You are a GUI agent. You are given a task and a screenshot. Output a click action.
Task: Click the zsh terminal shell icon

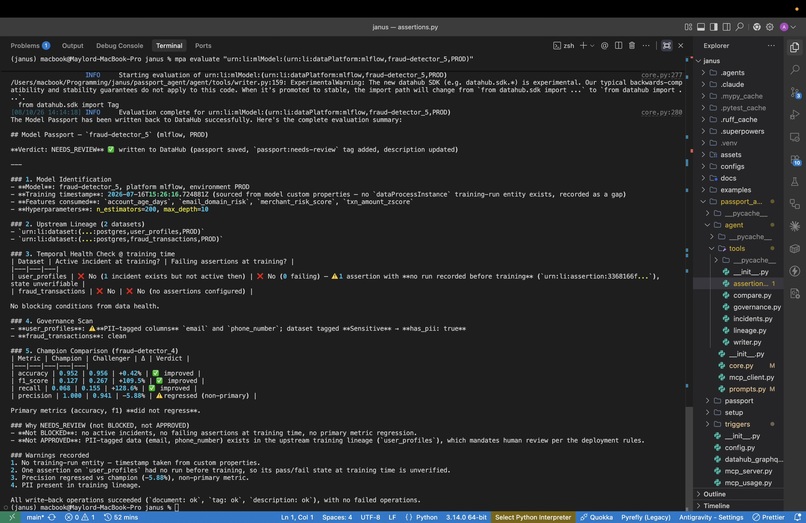(x=557, y=45)
